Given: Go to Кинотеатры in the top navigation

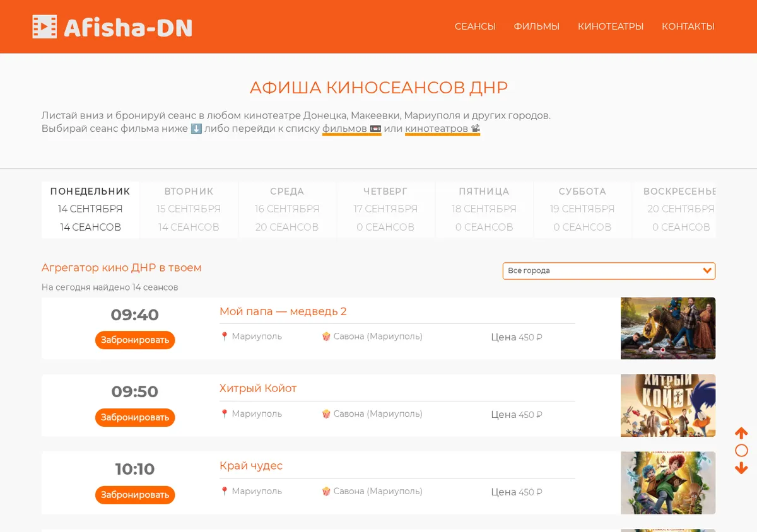Looking at the screenshot, I should [x=611, y=26].
